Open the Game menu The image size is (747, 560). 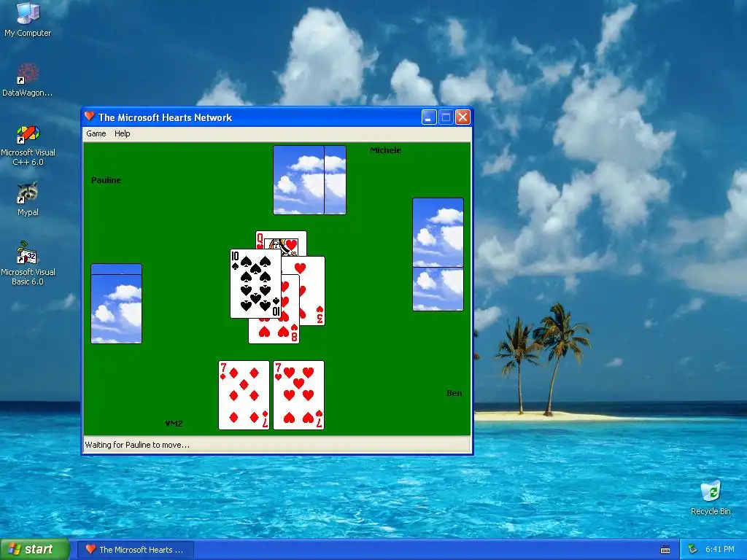(96, 134)
